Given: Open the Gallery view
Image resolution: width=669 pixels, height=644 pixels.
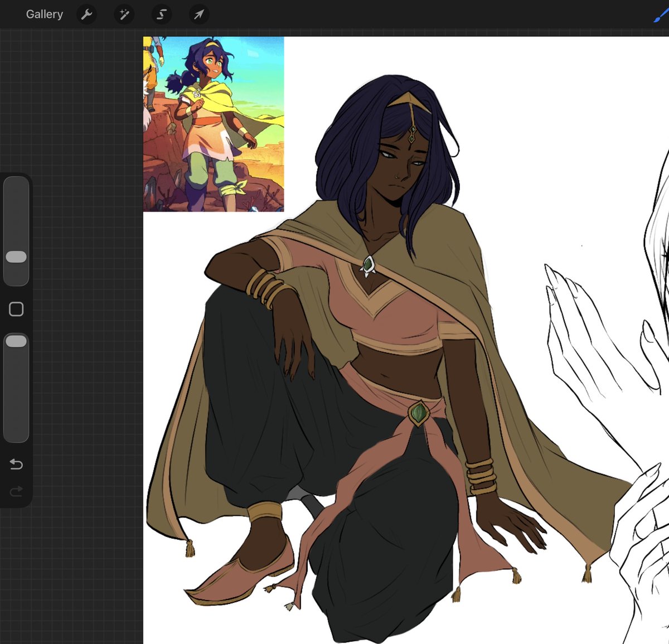Looking at the screenshot, I should click(x=44, y=14).
